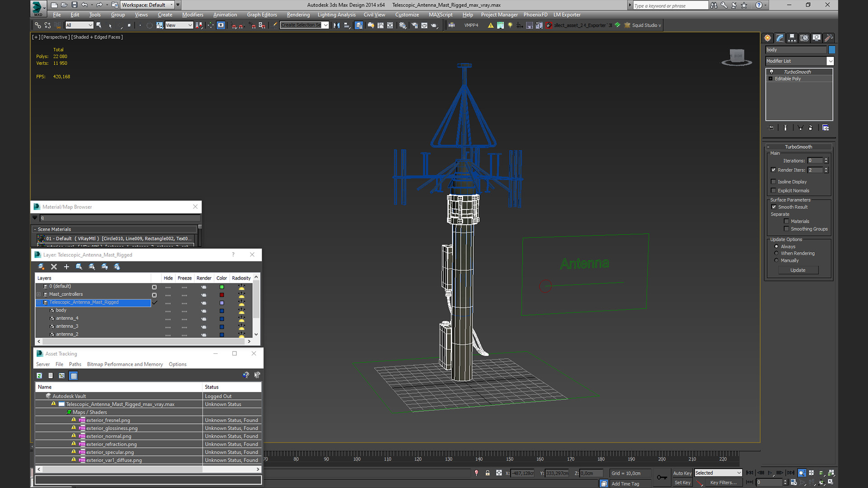Click the Go to End playback button

pos(791,473)
